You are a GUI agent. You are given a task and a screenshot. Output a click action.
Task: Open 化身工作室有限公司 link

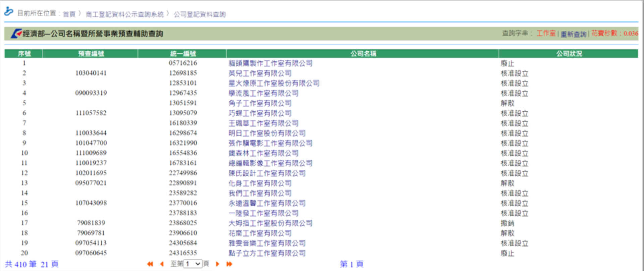[x=260, y=183]
